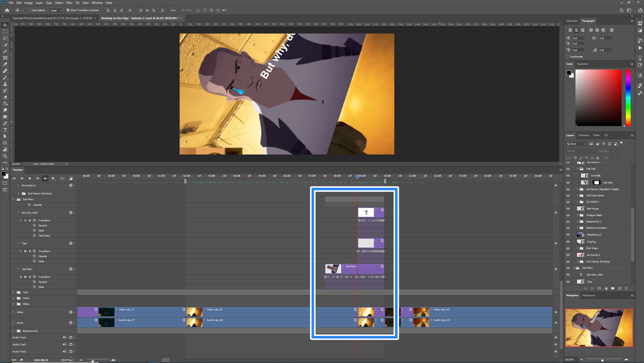Switch to the Character tab

[x=572, y=21]
